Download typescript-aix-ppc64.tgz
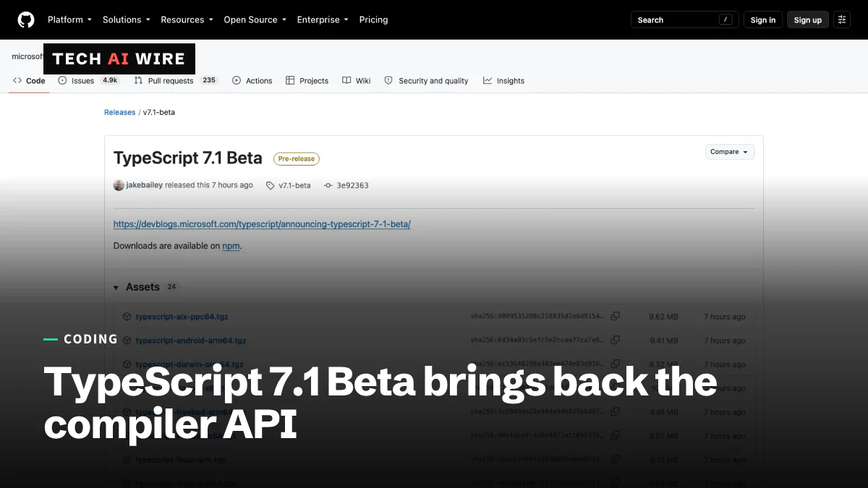The height and width of the screenshot is (488, 868). tap(182, 317)
